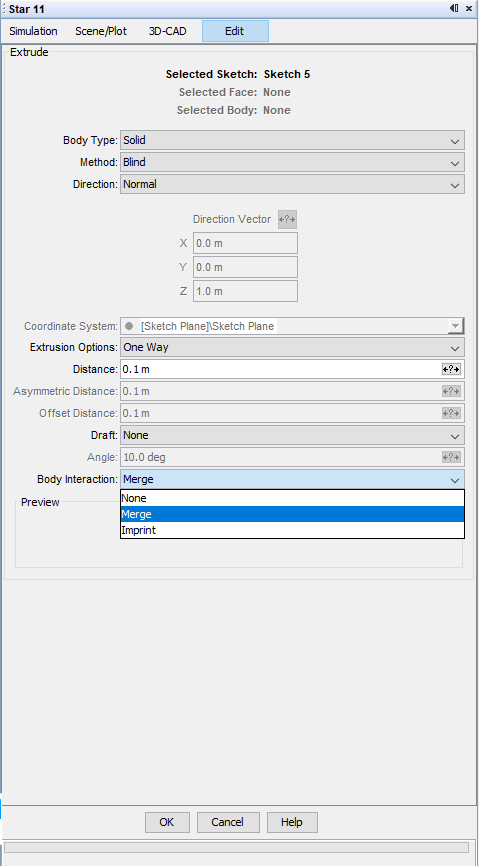479x866 pixels.
Task: Open the Extrusion Options dropdown
Action: 292,347
